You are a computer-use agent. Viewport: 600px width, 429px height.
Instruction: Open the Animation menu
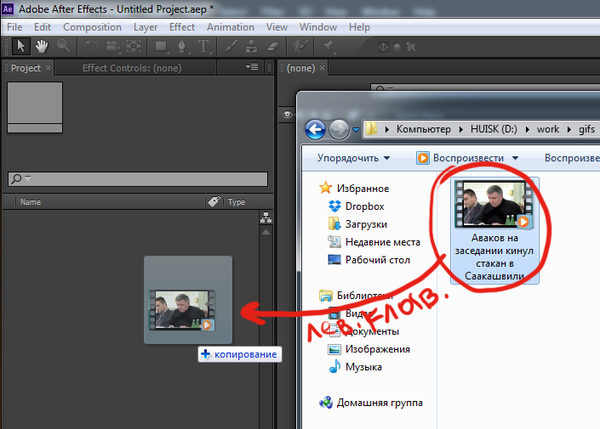click(x=230, y=27)
